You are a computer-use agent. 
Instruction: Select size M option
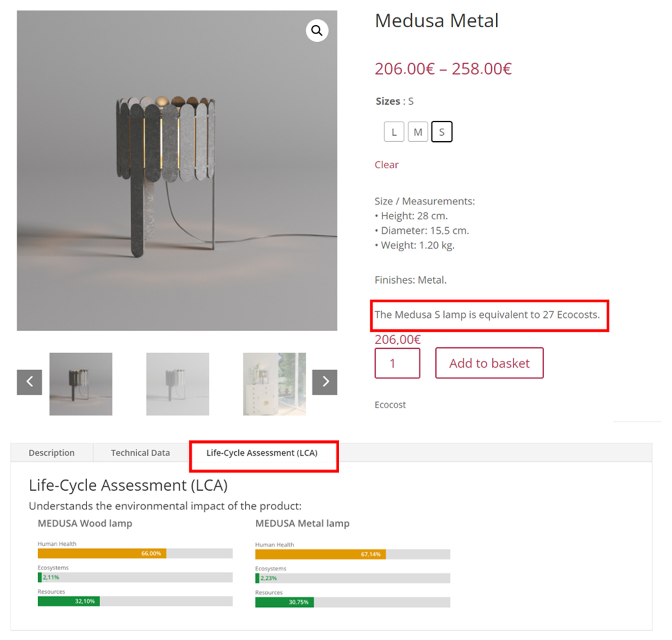[x=418, y=132]
